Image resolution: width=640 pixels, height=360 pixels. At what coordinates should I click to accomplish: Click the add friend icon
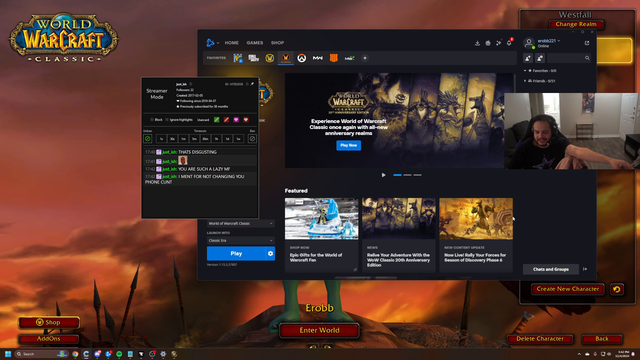pyautogui.click(x=528, y=58)
